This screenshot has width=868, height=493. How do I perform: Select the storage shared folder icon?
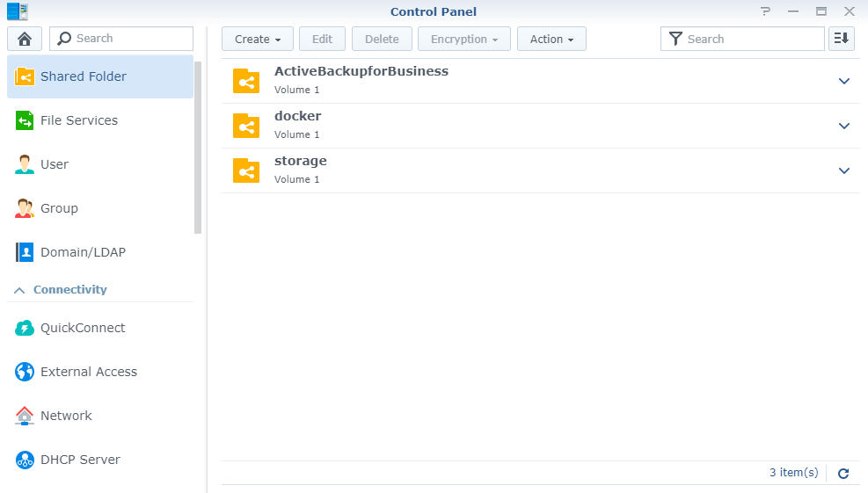246,170
